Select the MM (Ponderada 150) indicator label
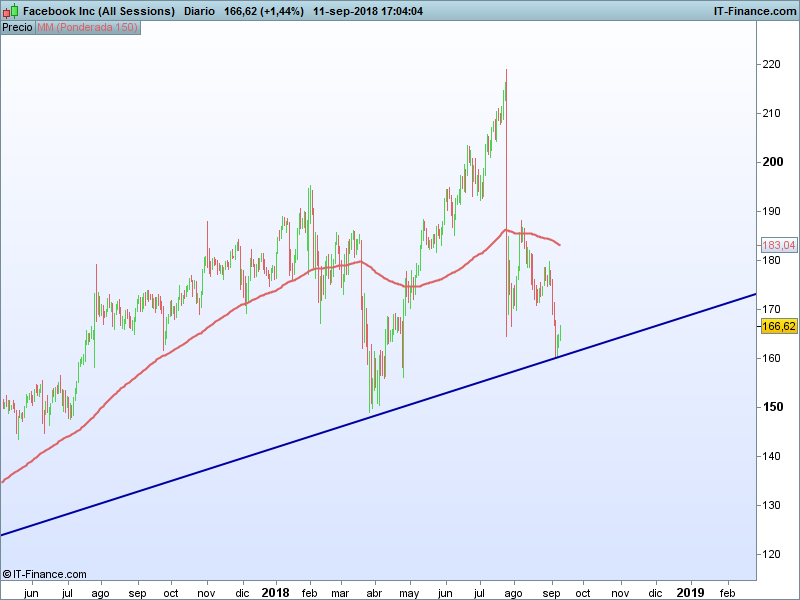 (x=87, y=28)
